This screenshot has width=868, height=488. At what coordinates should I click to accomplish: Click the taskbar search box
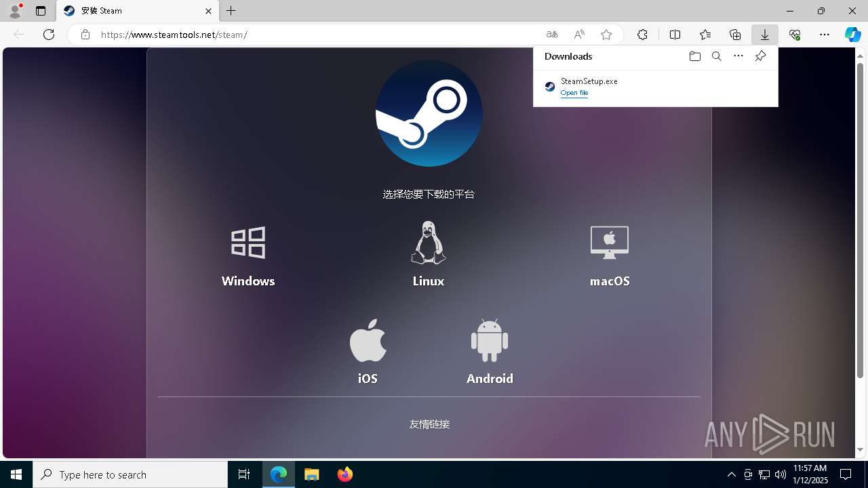(x=130, y=474)
